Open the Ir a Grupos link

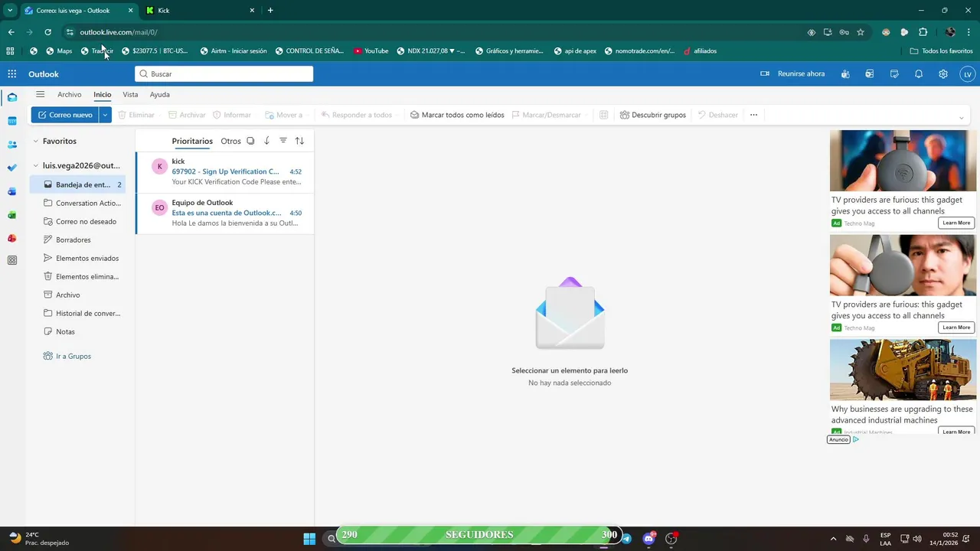click(x=67, y=356)
